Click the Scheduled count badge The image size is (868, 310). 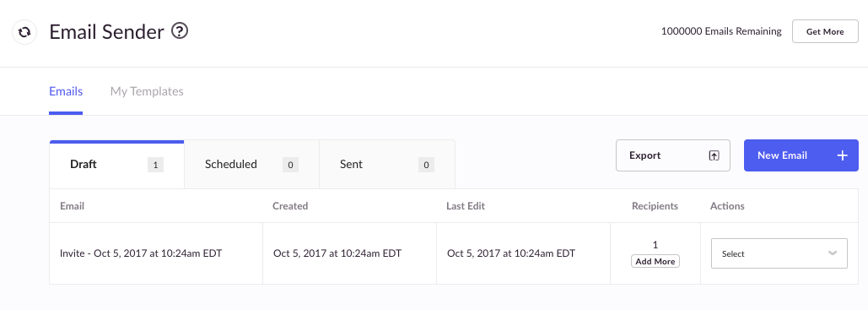(x=291, y=165)
